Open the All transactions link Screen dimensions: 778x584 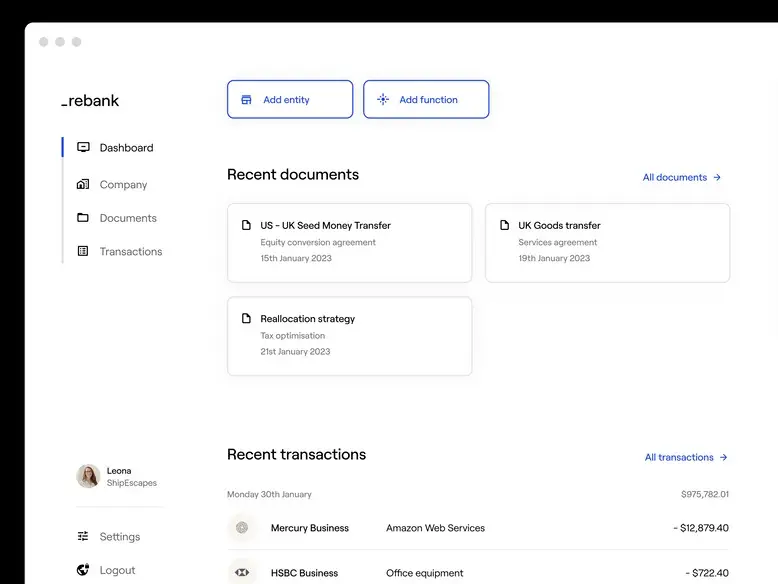point(686,457)
